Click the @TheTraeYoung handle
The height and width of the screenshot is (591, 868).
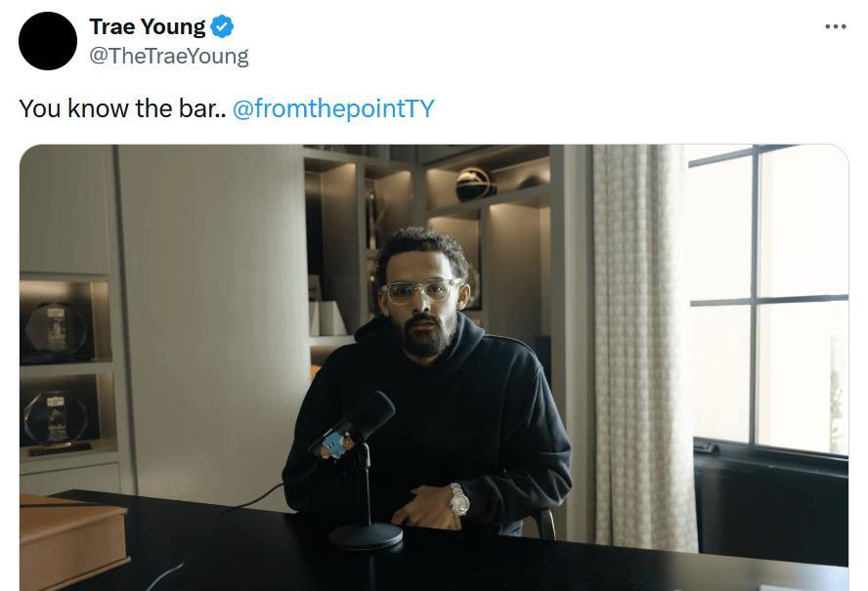(x=169, y=56)
